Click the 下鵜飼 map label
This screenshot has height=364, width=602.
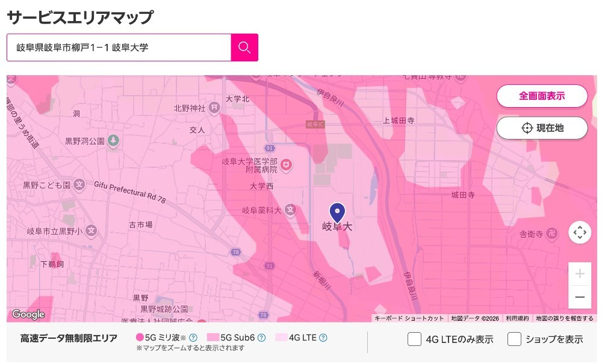tap(52, 264)
